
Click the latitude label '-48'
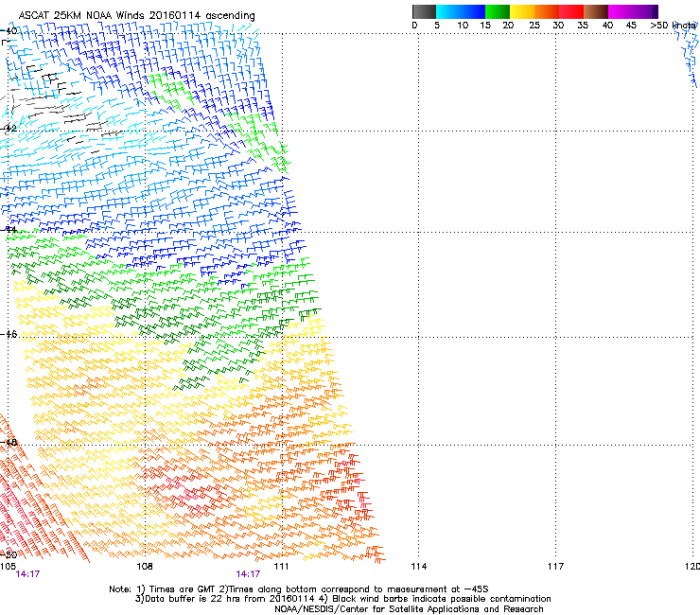(9, 442)
